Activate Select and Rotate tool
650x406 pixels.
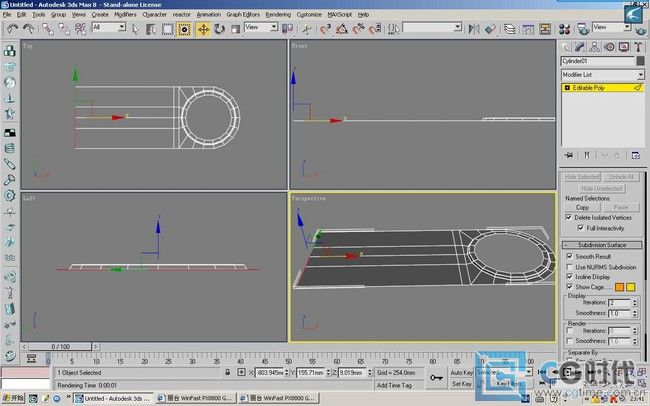click(219, 29)
